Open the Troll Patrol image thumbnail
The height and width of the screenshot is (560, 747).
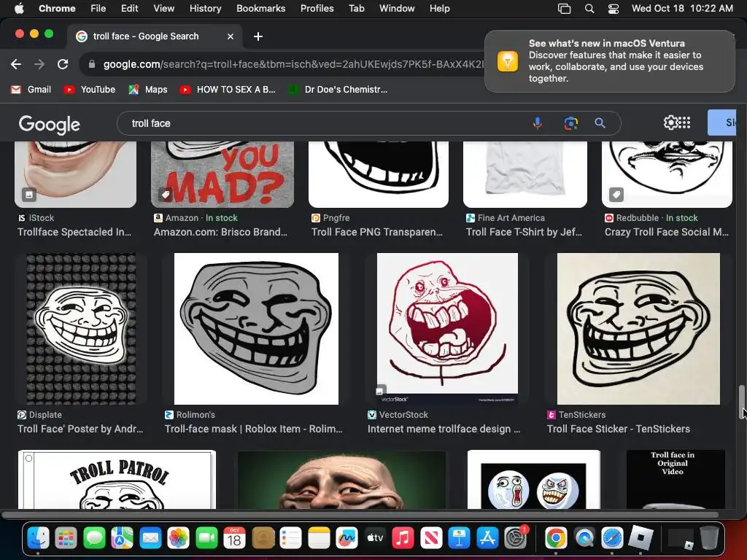pyautogui.click(x=117, y=480)
